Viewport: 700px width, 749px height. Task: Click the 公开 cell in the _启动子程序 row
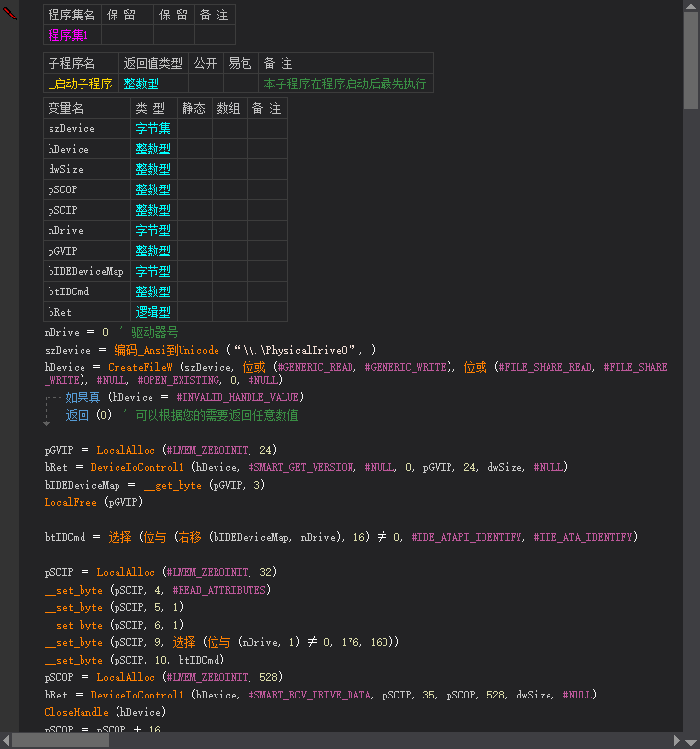click(206, 84)
